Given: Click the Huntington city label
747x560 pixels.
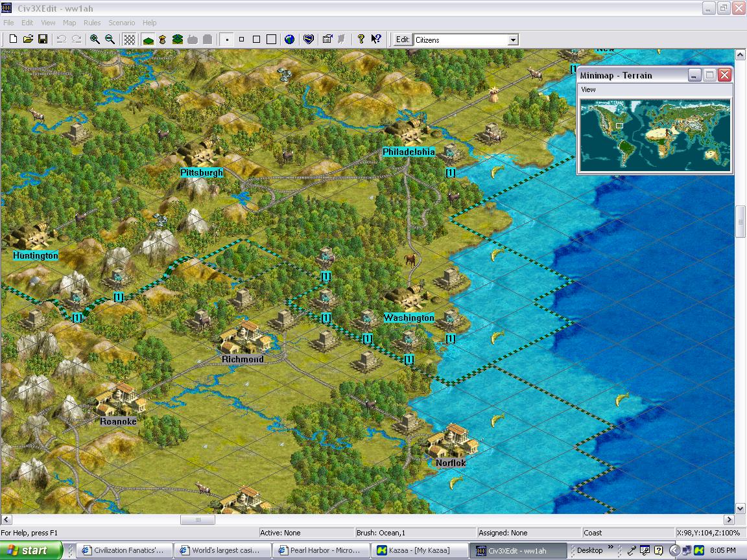Looking at the screenshot, I should [35, 256].
